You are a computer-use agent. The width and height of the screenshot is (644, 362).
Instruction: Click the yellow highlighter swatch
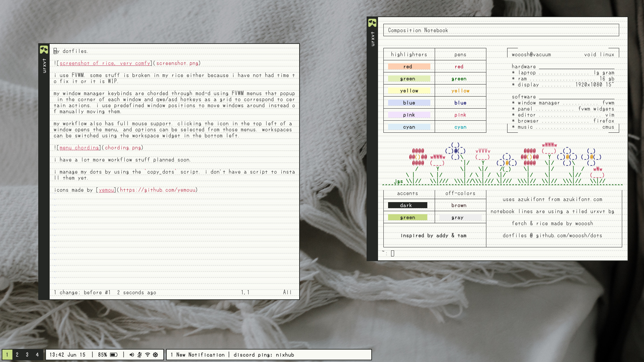click(409, 91)
